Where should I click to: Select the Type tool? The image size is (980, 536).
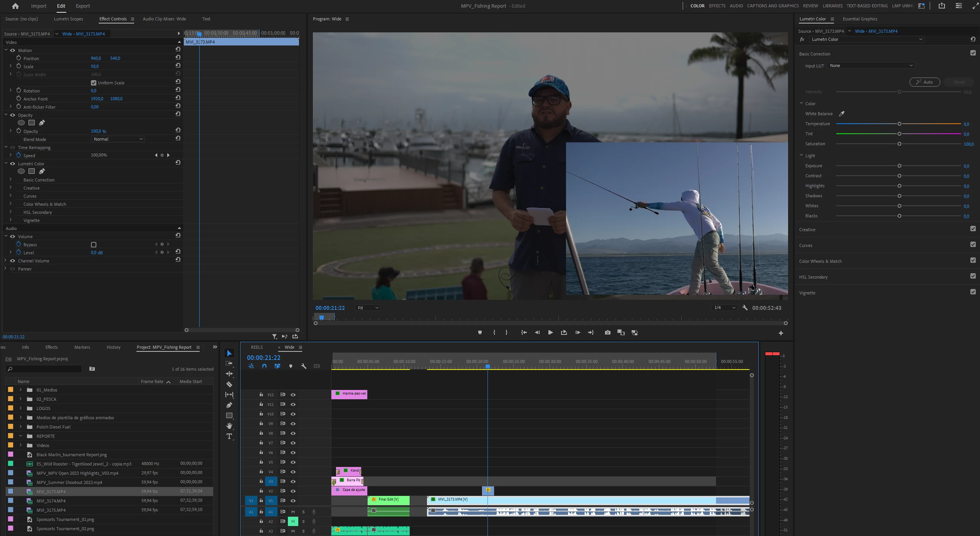point(229,436)
